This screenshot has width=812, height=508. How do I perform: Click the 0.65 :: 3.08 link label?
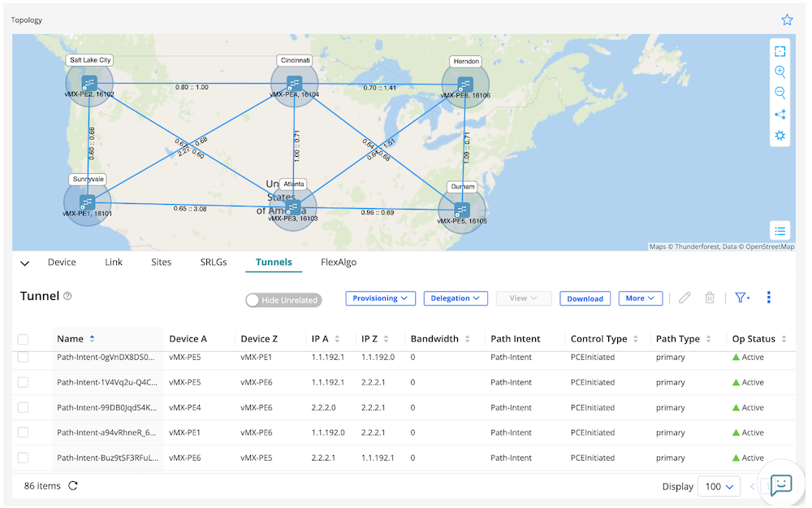[x=190, y=208]
